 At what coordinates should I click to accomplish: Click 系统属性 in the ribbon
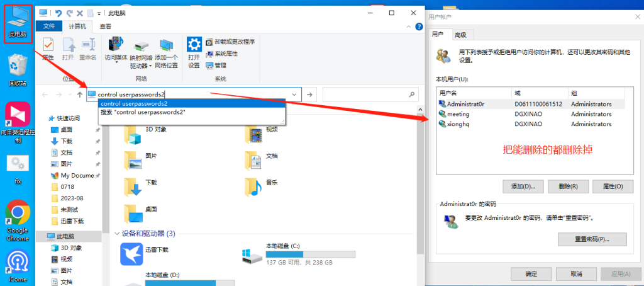(x=221, y=54)
